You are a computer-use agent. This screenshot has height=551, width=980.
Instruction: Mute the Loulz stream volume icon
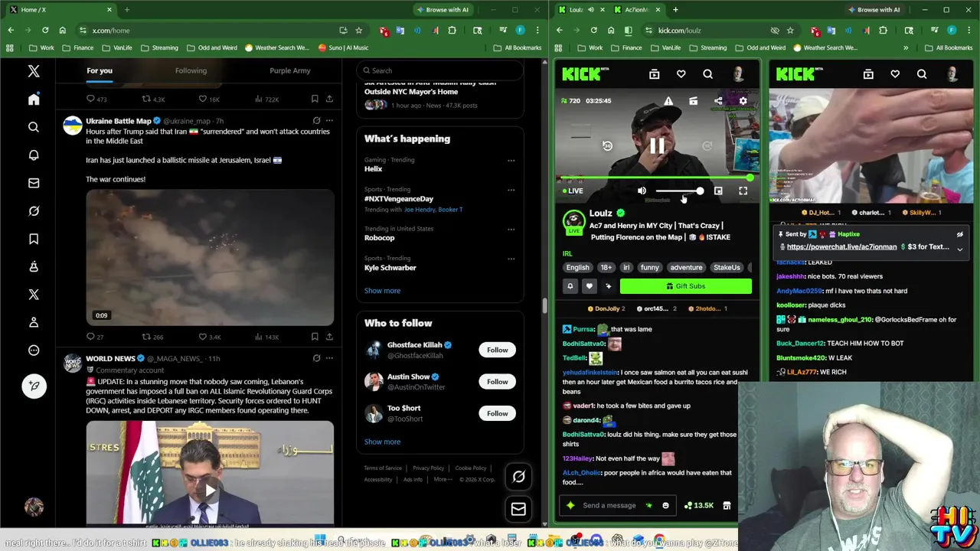coord(642,191)
